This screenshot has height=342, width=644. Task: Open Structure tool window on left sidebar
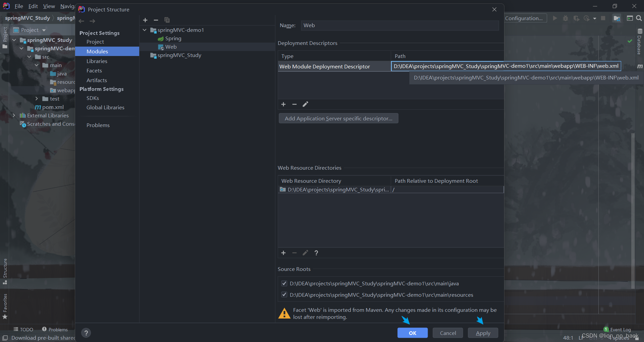5,271
